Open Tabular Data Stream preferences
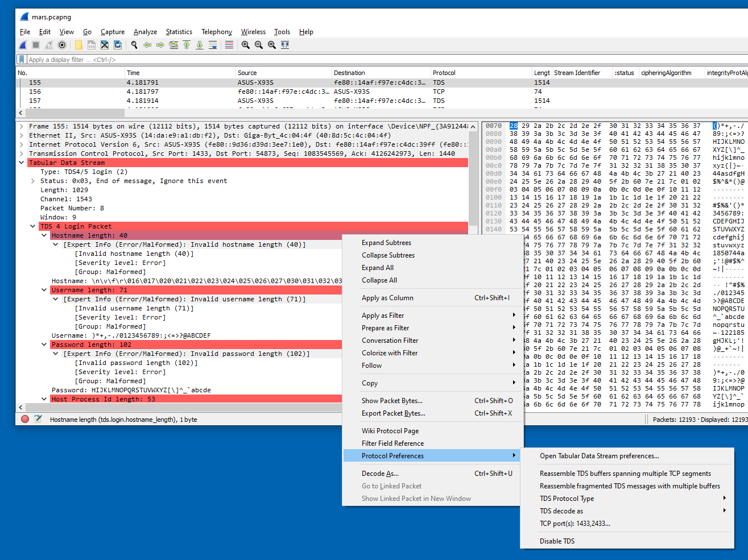Viewport: 748px width, 560px height. tap(627, 456)
